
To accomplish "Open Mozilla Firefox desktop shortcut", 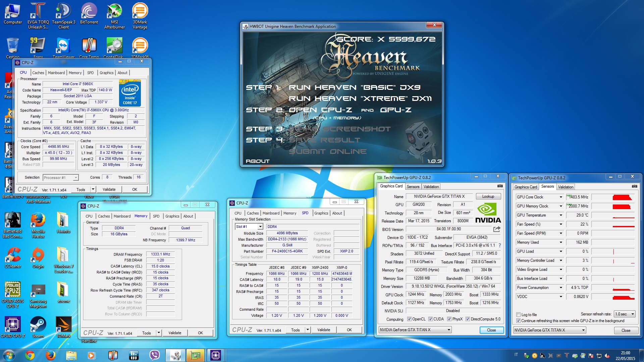I will click(x=38, y=225).
